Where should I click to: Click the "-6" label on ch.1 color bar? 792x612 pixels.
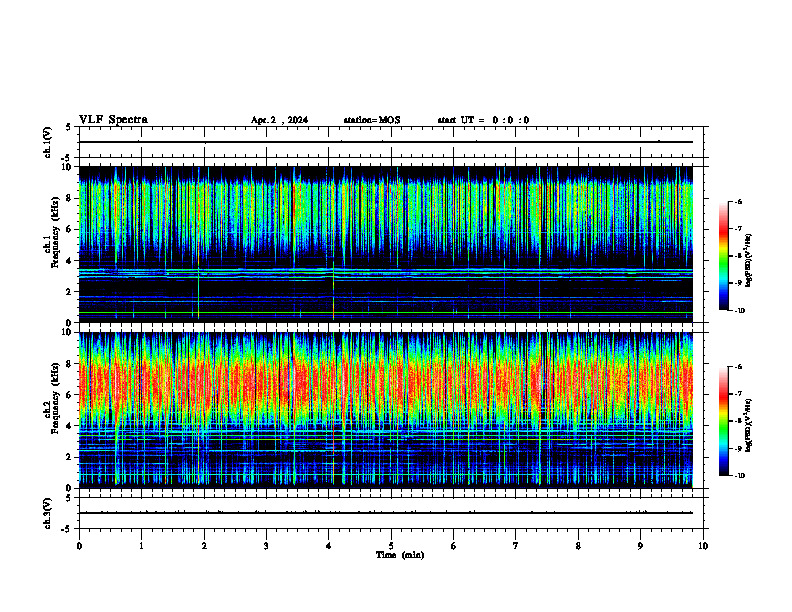point(738,201)
